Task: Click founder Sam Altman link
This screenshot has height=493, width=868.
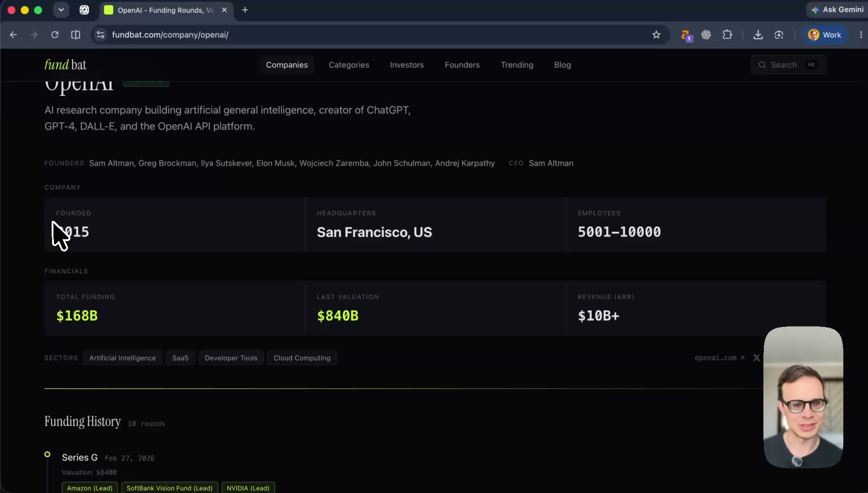Action: [x=111, y=163]
